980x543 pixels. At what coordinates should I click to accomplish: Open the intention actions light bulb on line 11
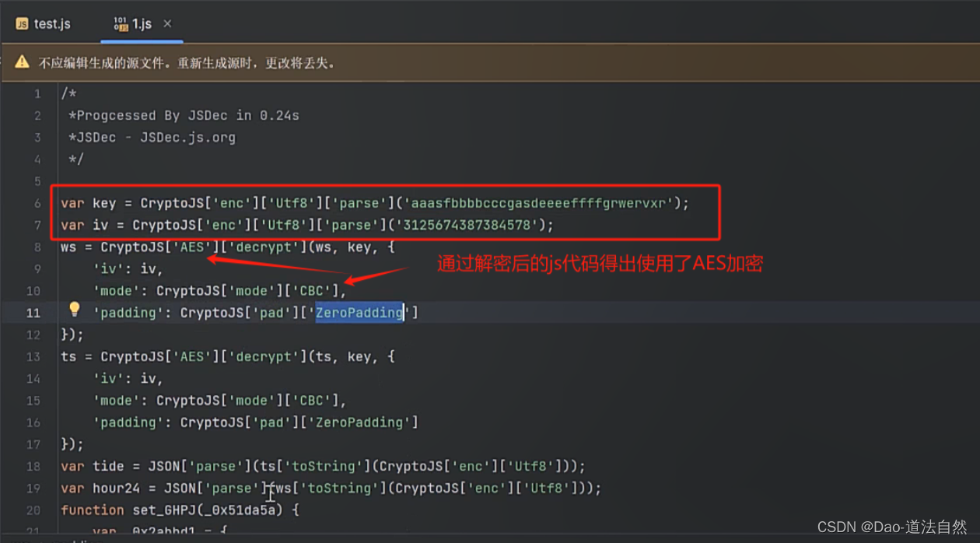pos(74,309)
